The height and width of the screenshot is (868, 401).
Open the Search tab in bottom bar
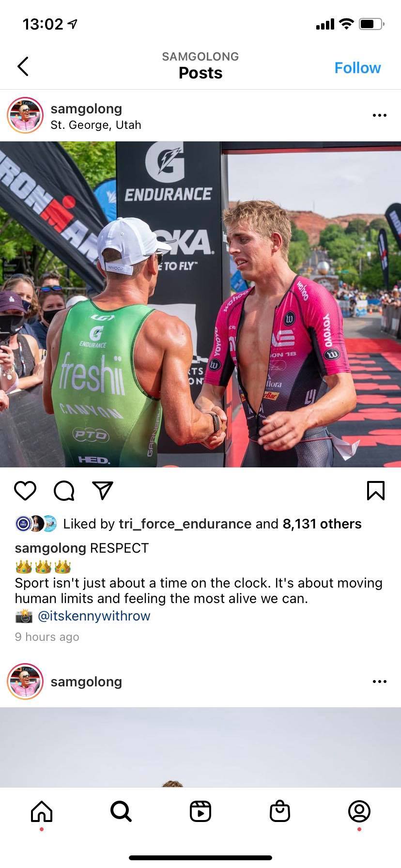pos(121,811)
